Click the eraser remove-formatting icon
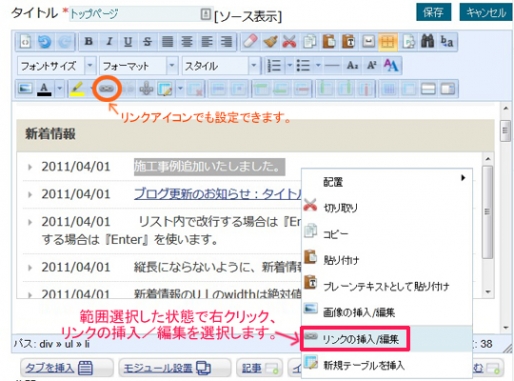This screenshot has width=514, height=381. (251, 42)
